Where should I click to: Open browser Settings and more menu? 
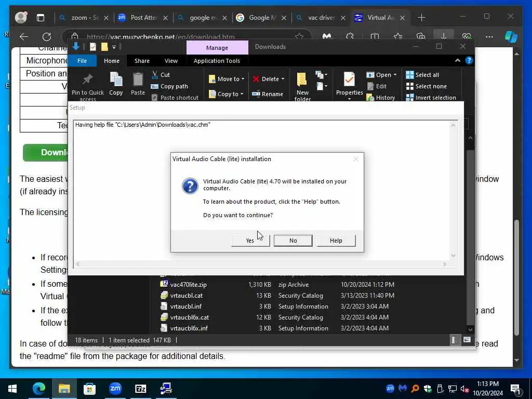pyautogui.click(x=489, y=37)
